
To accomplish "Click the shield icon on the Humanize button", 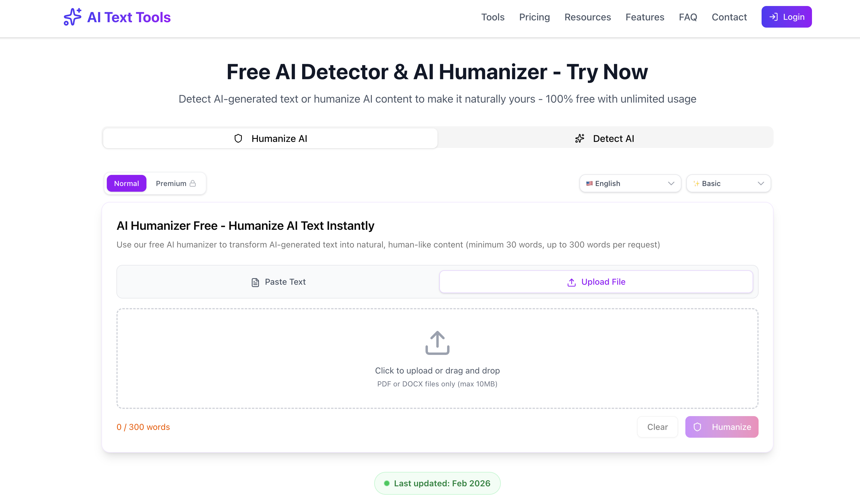I will pos(697,427).
